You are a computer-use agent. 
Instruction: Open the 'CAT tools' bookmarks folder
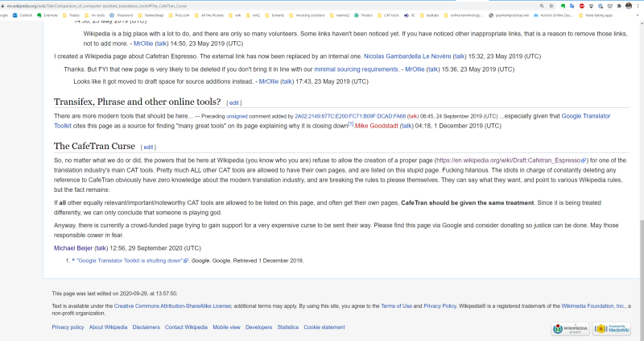[x=388, y=15]
